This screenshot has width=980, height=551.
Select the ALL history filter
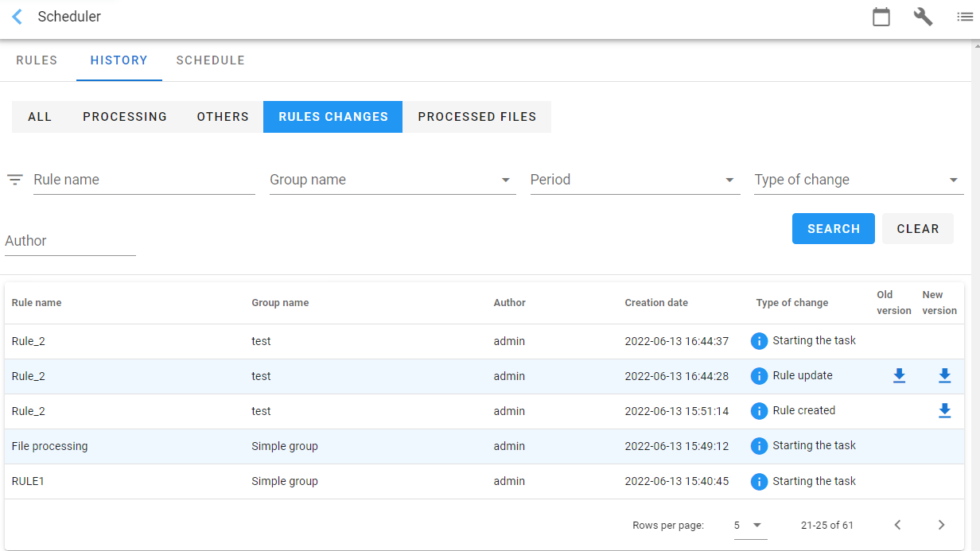coord(40,117)
